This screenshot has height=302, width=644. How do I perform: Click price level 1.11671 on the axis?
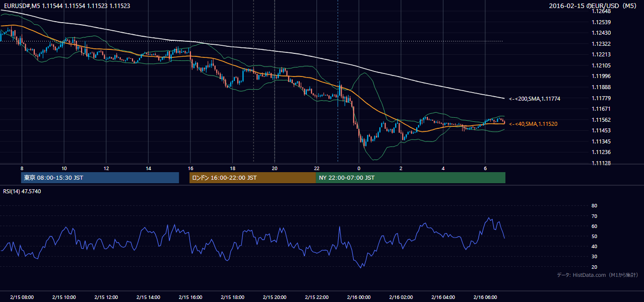pos(602,109)
